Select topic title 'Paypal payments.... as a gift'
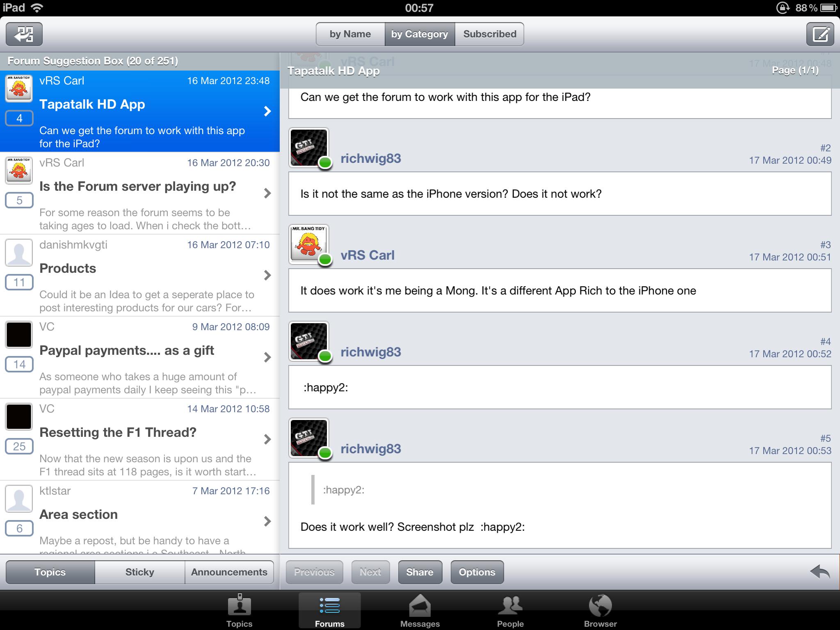 (x=127, y=351)
